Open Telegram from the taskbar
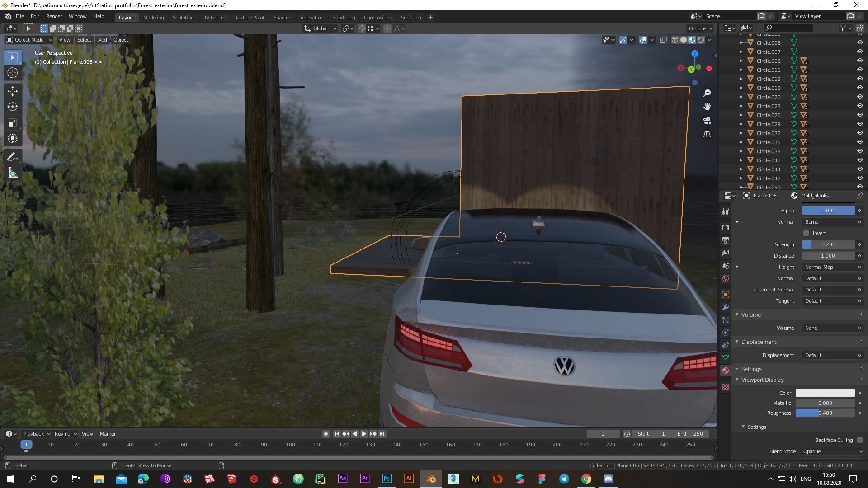Image resolution: width=868 pixels, height=488 pixels. click(564, 479)
